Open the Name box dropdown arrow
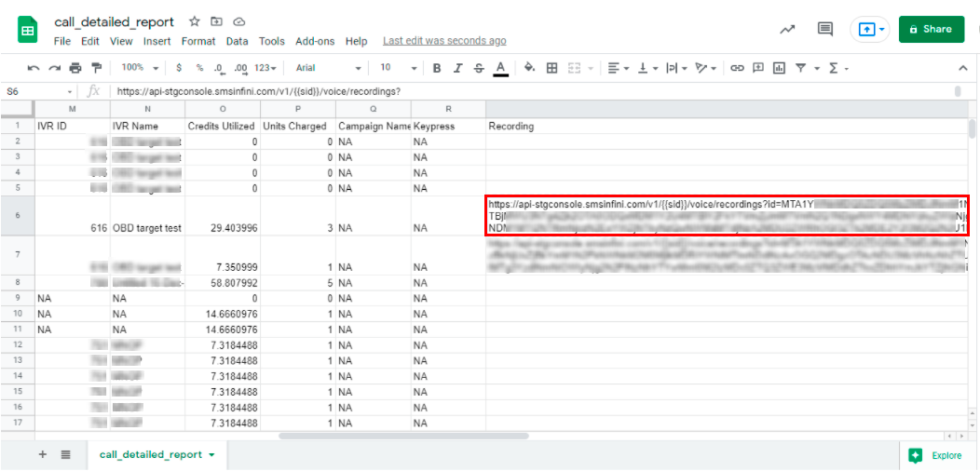Image resolution: width=980 pixels, height=471 pixels. pos(70,92)
